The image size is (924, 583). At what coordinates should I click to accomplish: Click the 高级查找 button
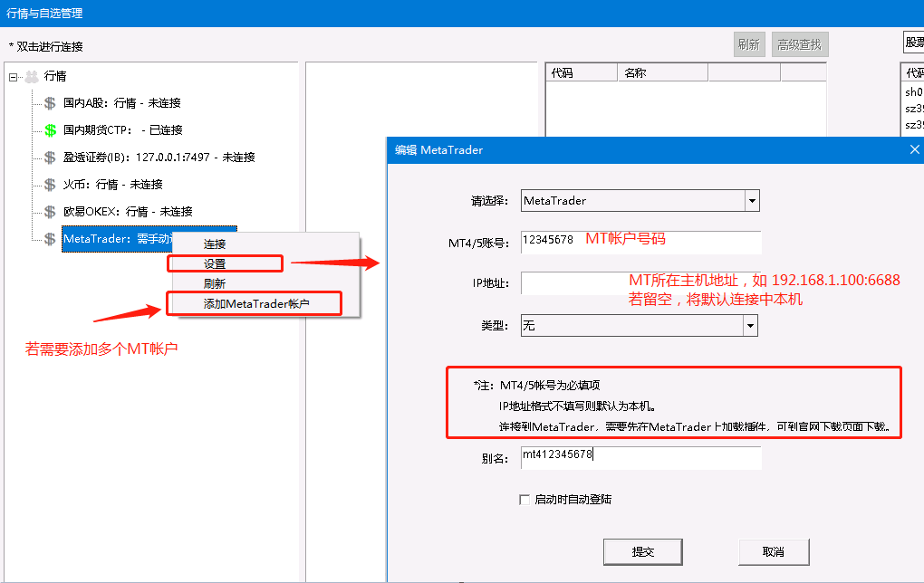[x=800, y=44]
